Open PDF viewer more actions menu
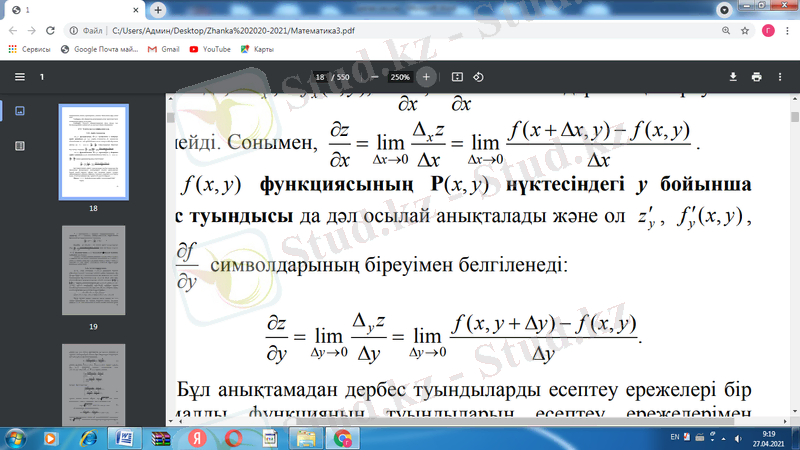 coord(781,77)
